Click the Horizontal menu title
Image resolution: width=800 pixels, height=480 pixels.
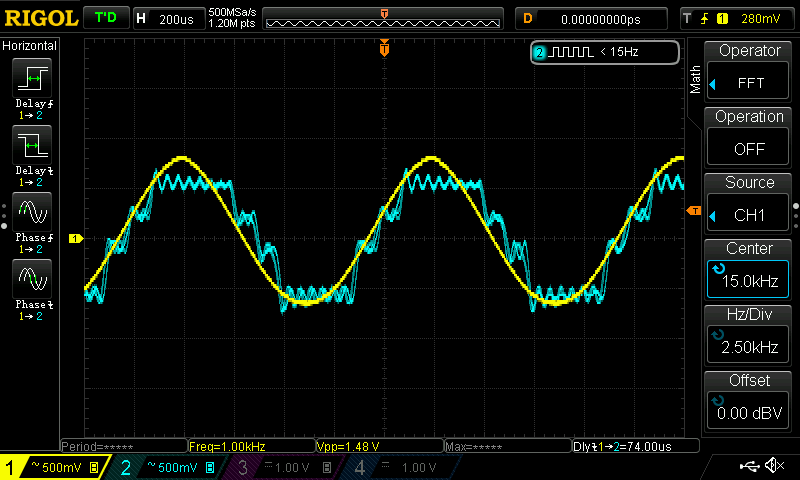(x=30, y=46)
